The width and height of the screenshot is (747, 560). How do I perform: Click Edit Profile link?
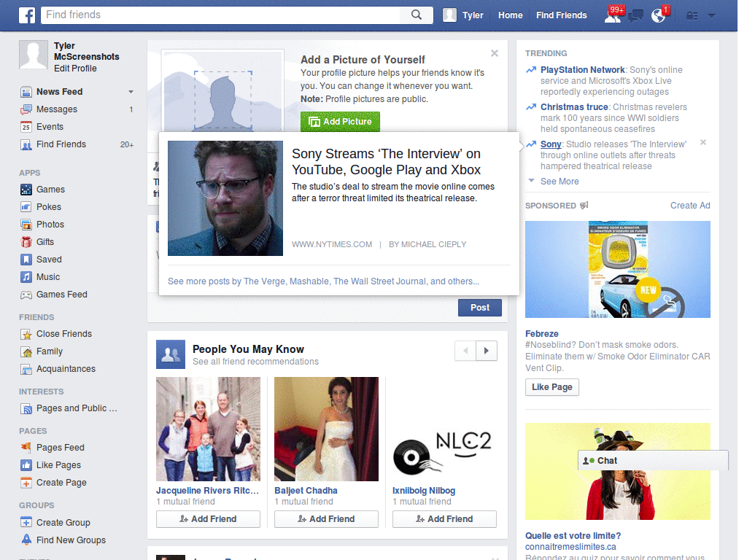pos(75,69)
